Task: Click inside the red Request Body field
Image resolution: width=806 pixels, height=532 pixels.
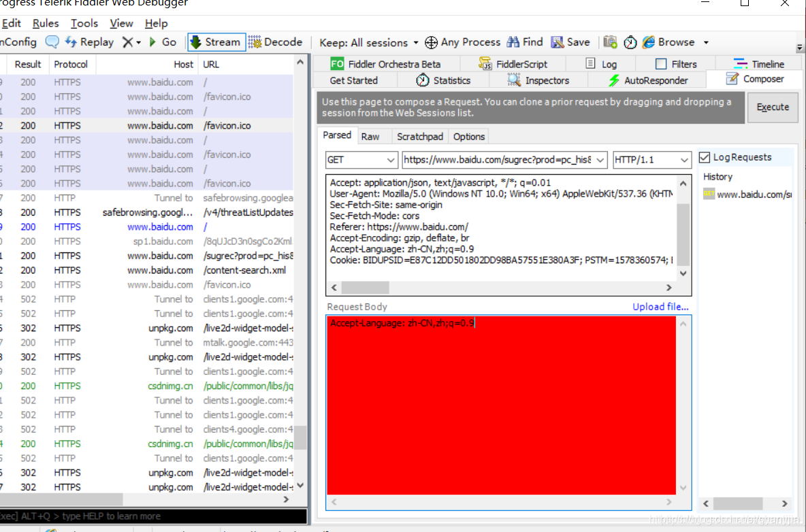Action: 501,405
